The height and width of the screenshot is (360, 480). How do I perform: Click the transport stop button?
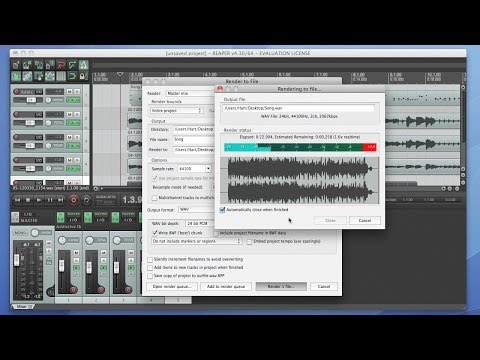28,200
